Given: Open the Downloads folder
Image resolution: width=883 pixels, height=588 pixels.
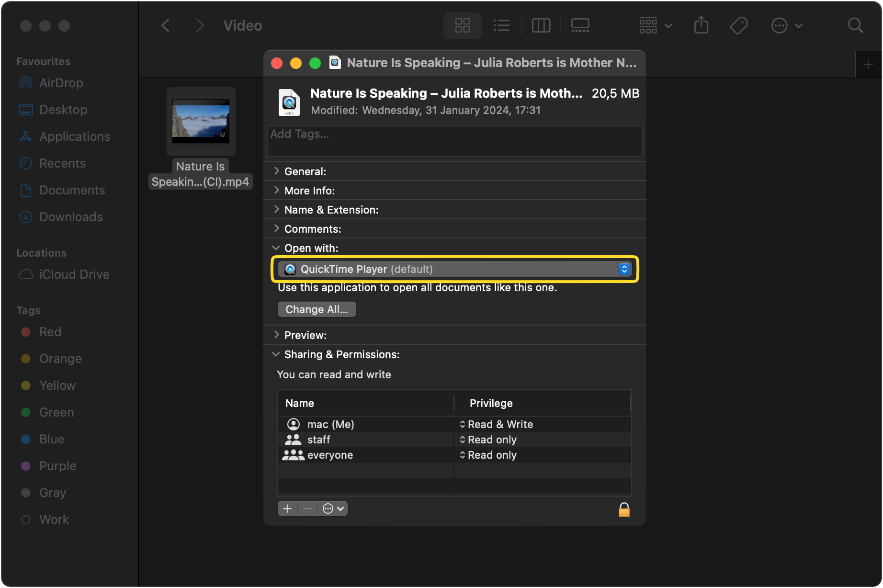Looking at the screenshot, I should pyautogui.click(x=71, y=217).
